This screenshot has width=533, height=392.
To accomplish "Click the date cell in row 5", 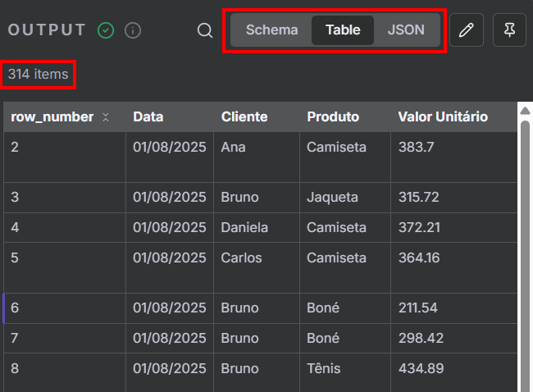I will point(170,267).
